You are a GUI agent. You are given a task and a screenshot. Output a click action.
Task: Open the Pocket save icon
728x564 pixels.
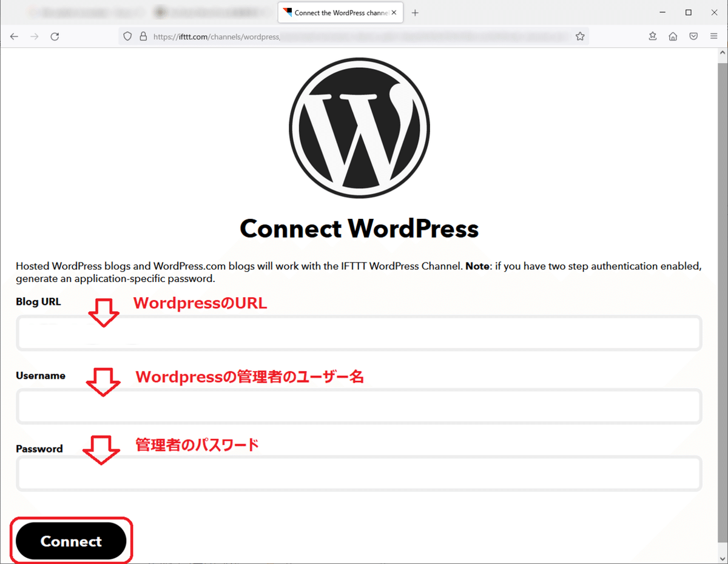tap(693, 36)
